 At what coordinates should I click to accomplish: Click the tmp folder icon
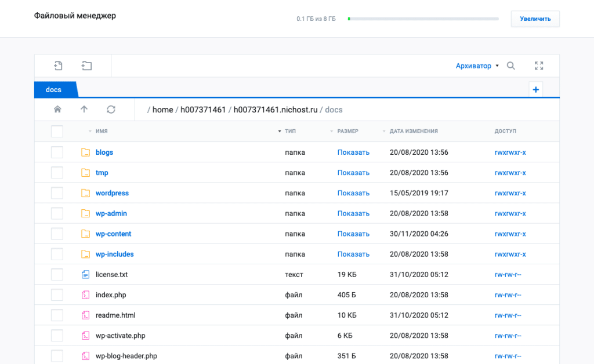[x=86, y=173]
